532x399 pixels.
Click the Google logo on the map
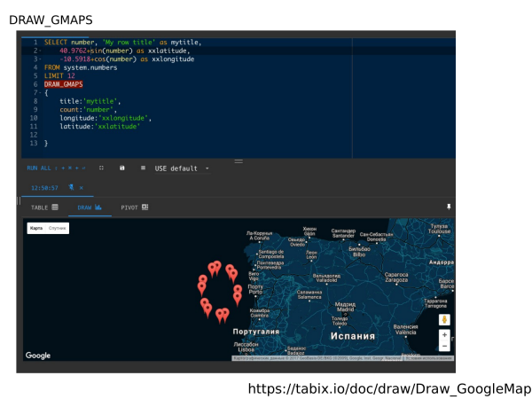pyautogui.click(x=38, y=356)
